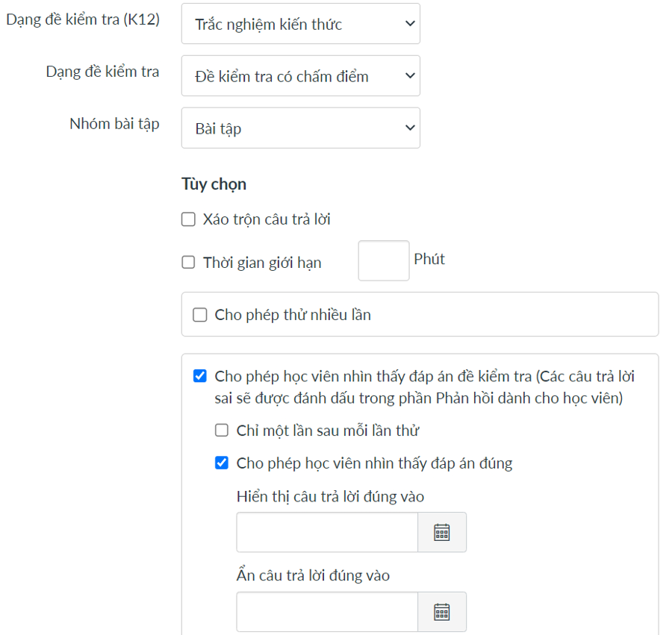Open the 'Trắc nghiệm kiến thức' dropdown
Viewport: 672px width, 635px height.
300,24
